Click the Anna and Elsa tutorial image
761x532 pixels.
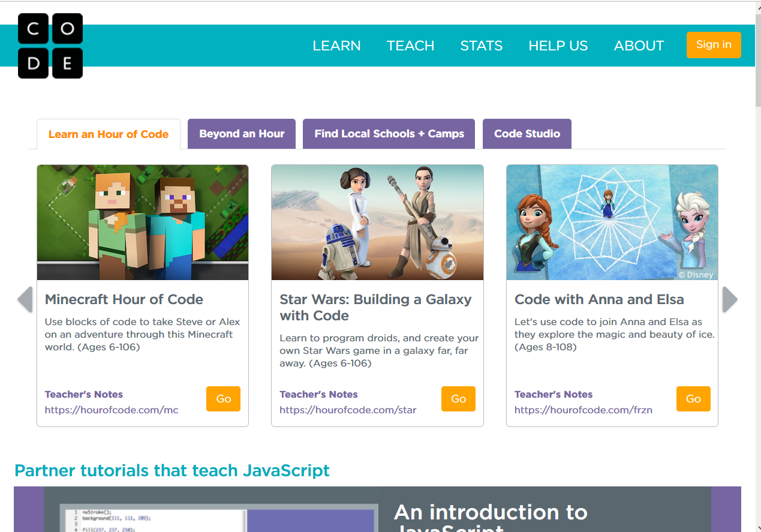tap(612, 222)
